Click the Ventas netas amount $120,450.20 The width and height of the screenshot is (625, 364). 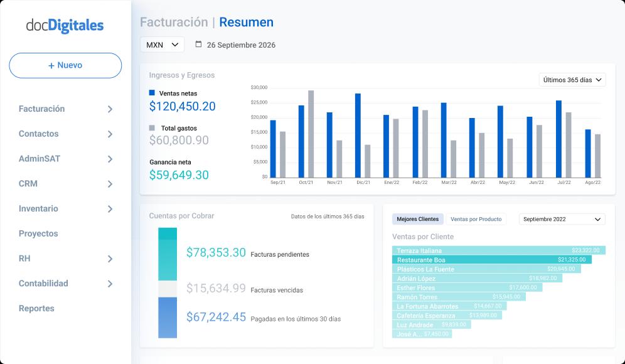click(x=182, y=107)
